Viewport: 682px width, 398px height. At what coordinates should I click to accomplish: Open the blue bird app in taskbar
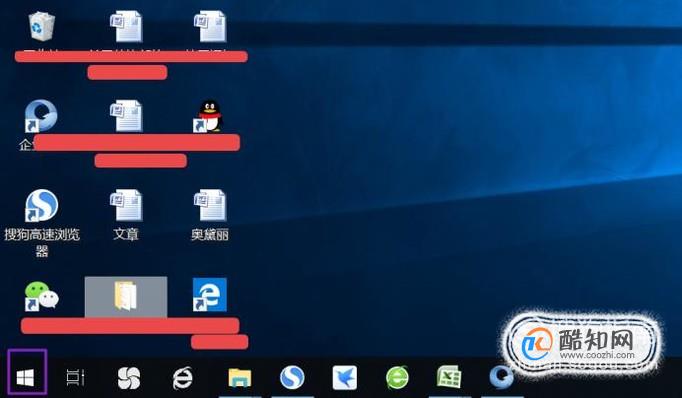pos(344,377)
